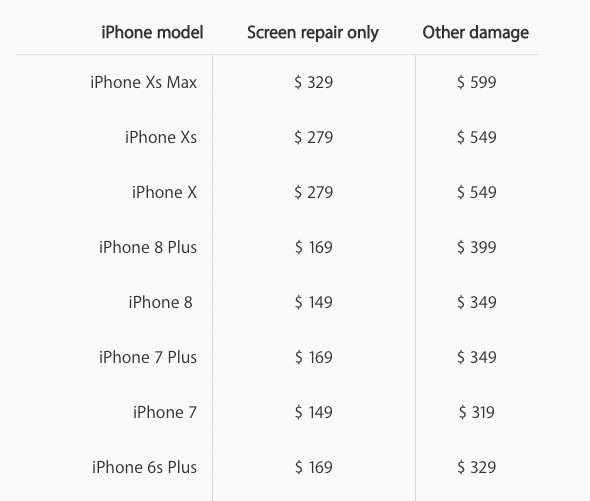Viewport: 590px width, 501px height.
Task: Click iPhone 8 screen repair price $ 149
Action: coord(313,302)
